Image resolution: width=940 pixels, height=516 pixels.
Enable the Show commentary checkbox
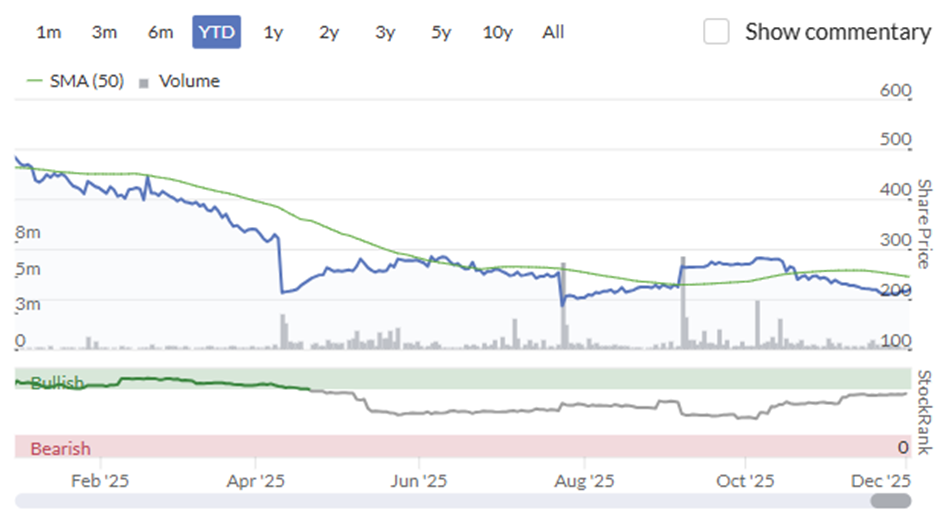(x=716, y=32)
